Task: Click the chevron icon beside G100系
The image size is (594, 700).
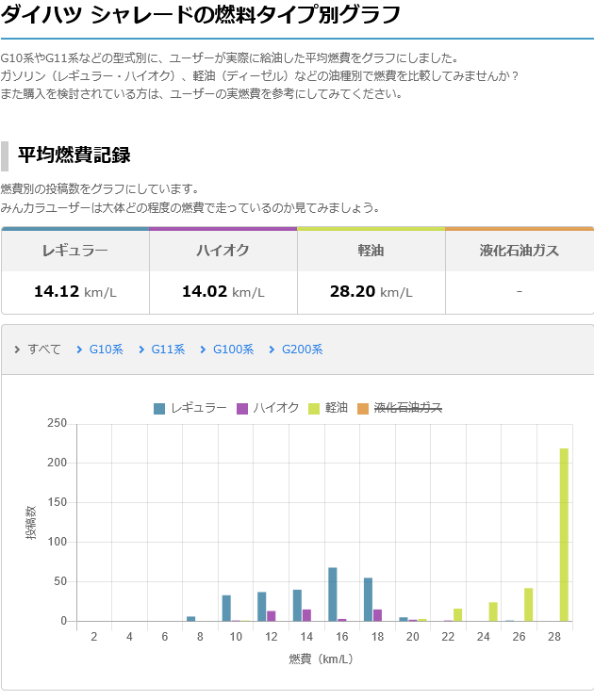Action: point(203,350)
